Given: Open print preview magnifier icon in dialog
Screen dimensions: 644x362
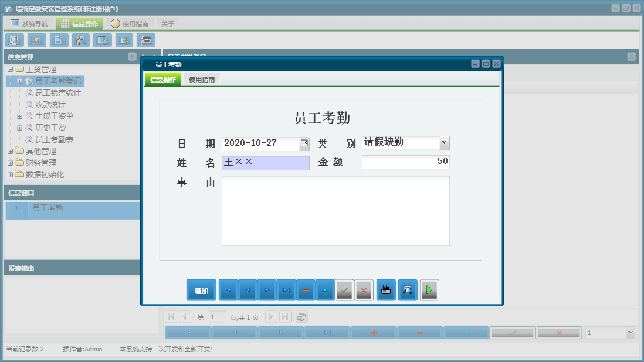Looking at the screenshot, I should [408, 291].
